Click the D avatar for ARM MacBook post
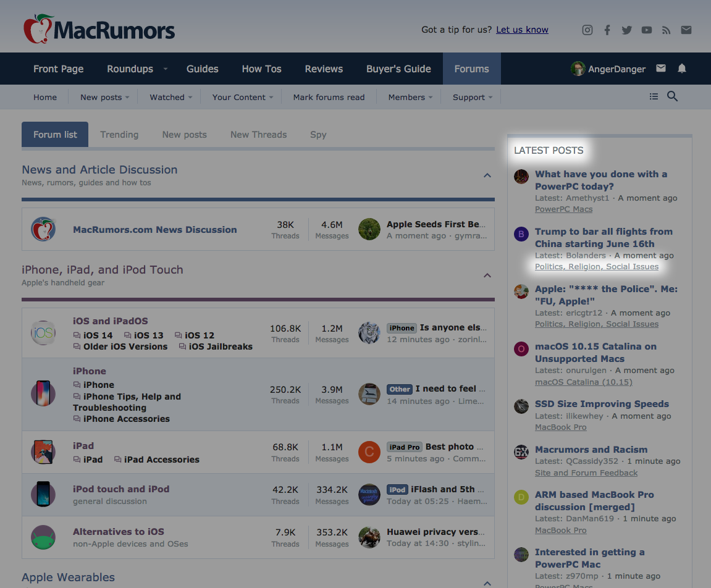The image size is (711, 588). coord(521,497)
